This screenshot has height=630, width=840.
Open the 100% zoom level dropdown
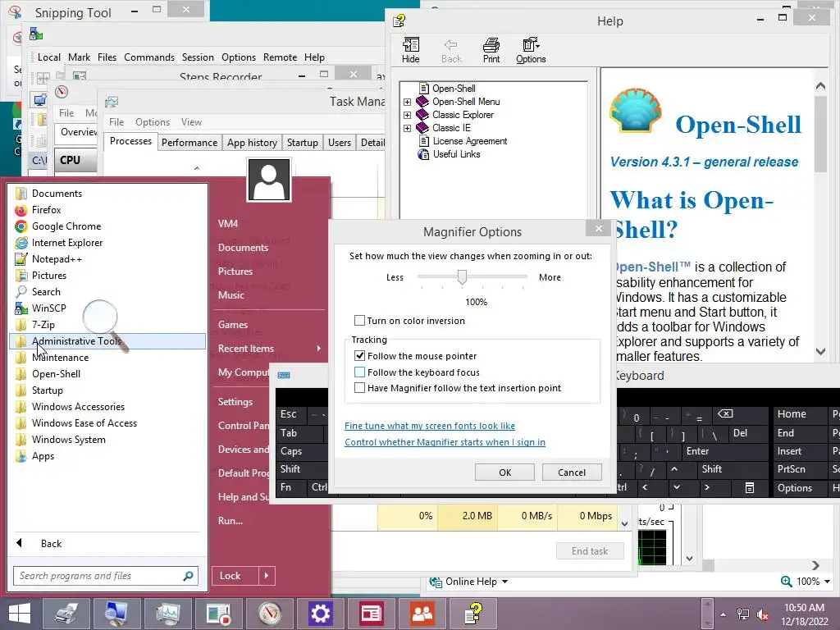click(x=827, y=582)
